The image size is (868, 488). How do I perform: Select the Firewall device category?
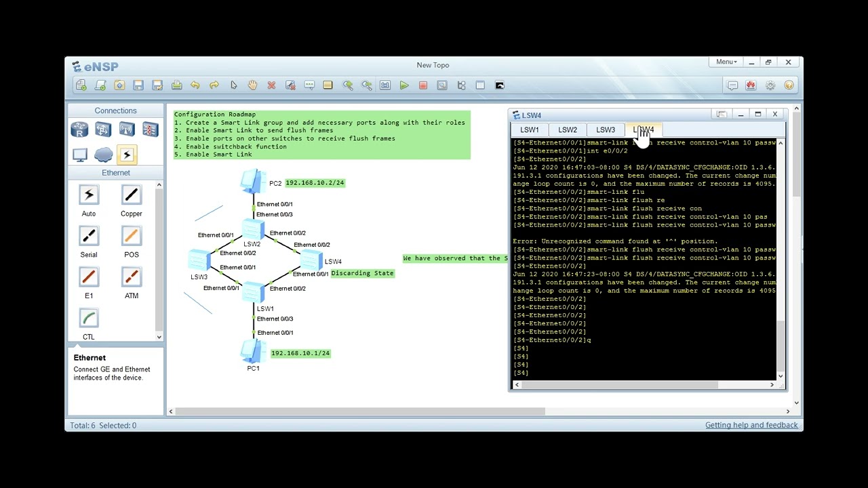tap(150, 129)
